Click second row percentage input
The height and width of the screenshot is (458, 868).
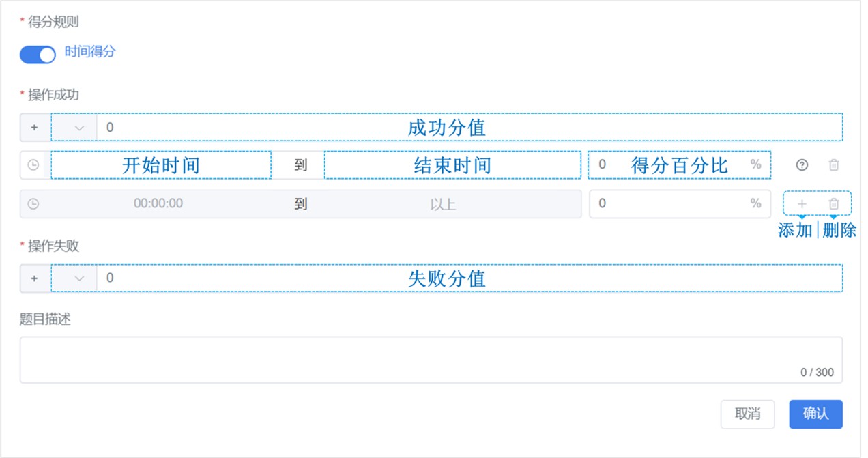point(680,203)
